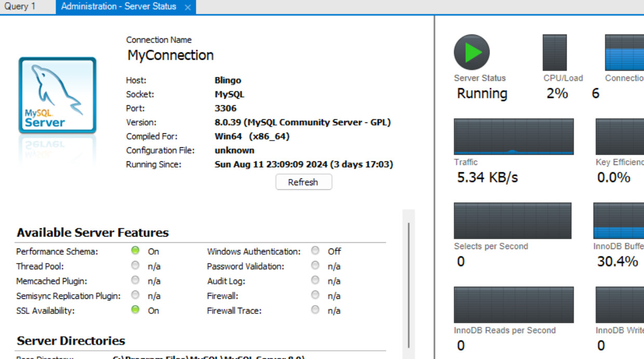Click the Windows Authentication status indicator
The width and height of the screenshot is (644, 359).
[315, 251]
